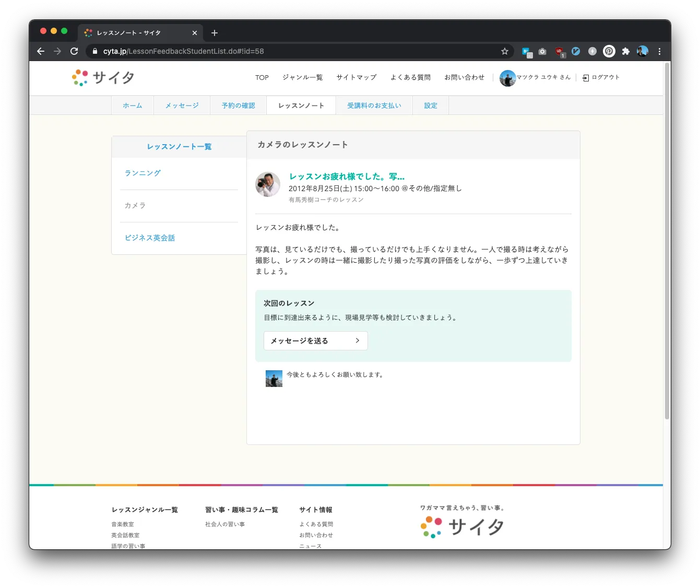Click the camera screenshot extension icon

[x=542, y=51]
